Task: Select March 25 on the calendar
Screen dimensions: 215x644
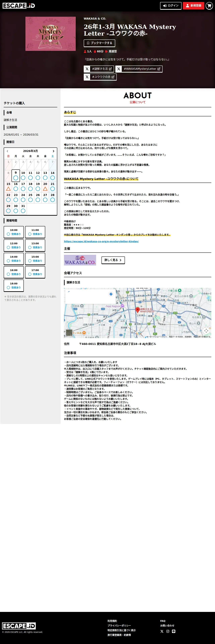Action: point(30,198)
